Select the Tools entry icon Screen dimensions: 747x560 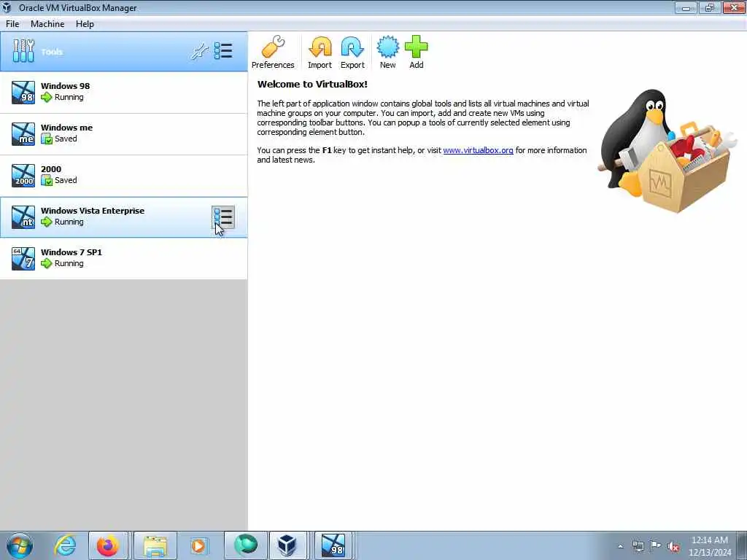(x=23, y=51)
